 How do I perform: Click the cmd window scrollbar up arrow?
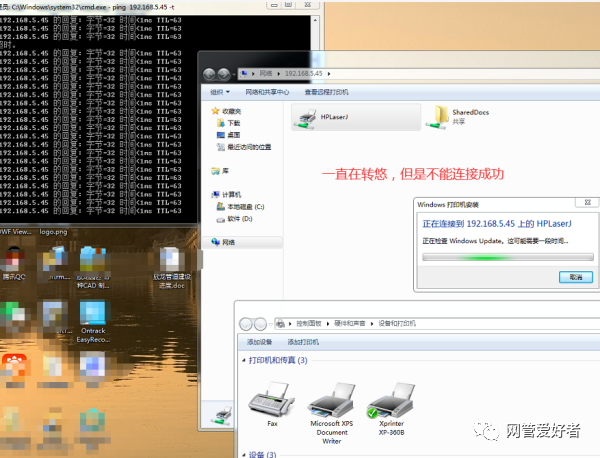coord(315,20)
